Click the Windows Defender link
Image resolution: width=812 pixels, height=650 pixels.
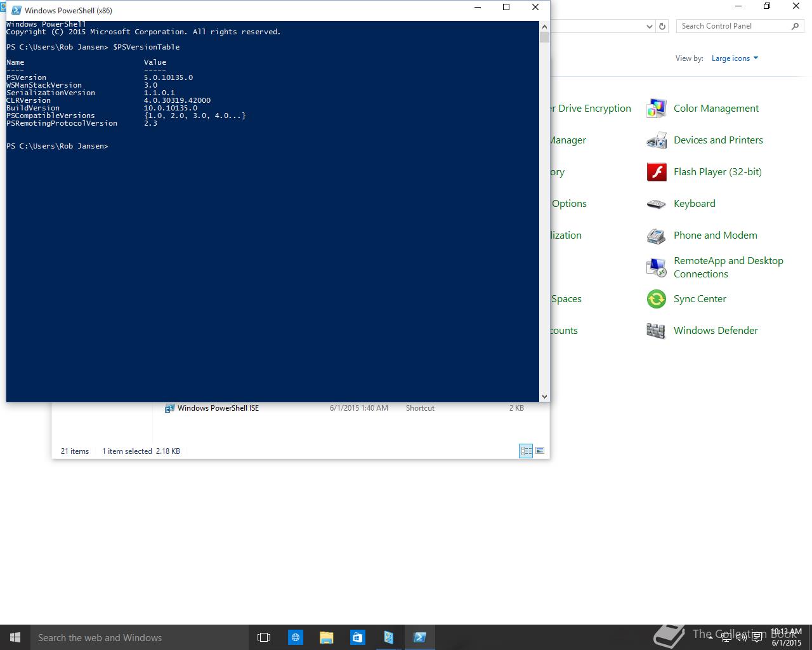pyautogui.click(x=716, y=331)
